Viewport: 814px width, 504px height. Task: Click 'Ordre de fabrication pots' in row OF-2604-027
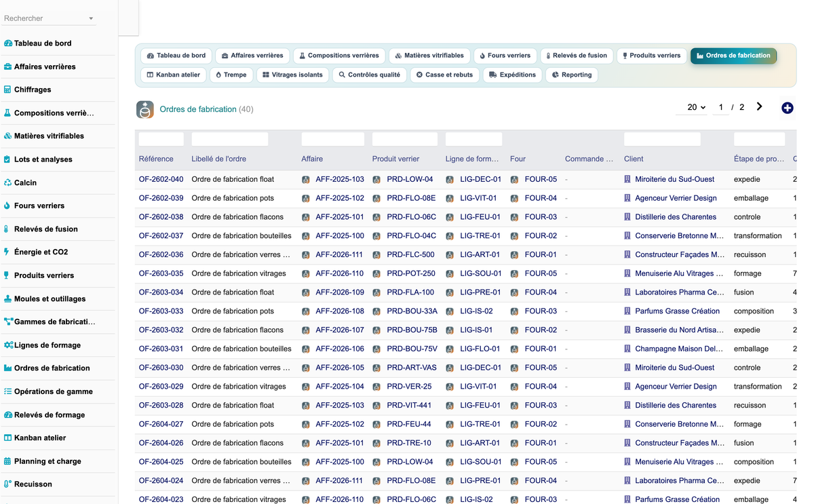[233, 424]
